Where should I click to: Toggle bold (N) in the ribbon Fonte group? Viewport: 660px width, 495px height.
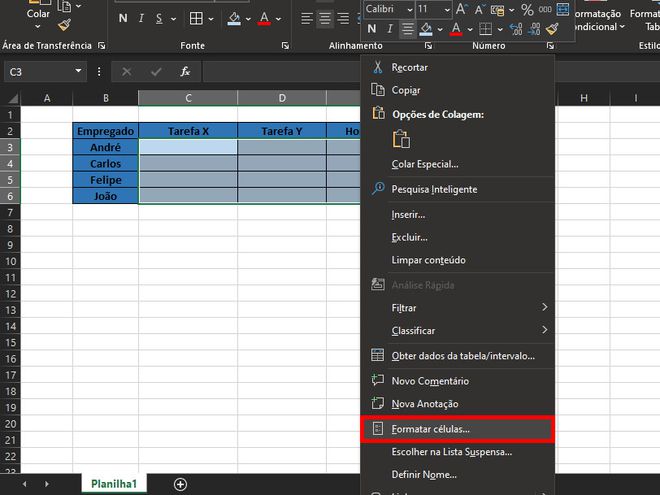pos(123,19)
